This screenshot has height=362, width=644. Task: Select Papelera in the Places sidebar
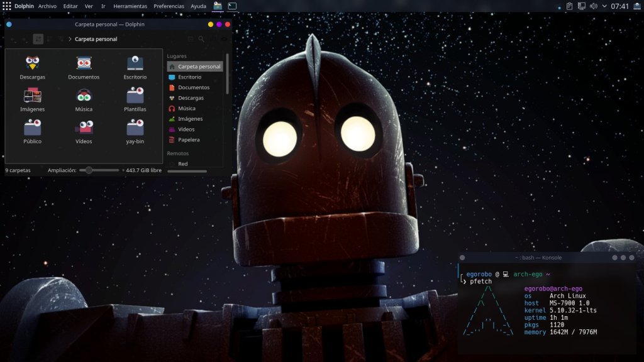click(x=189, y=140)
